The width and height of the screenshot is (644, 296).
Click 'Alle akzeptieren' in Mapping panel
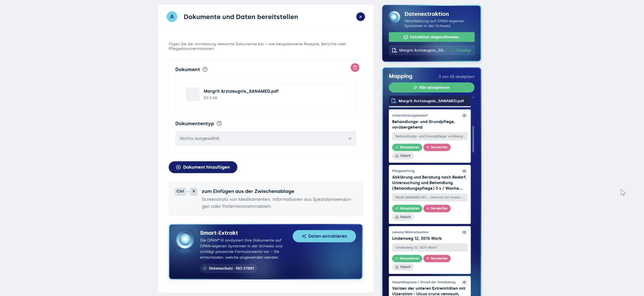[x=431, y=87]
